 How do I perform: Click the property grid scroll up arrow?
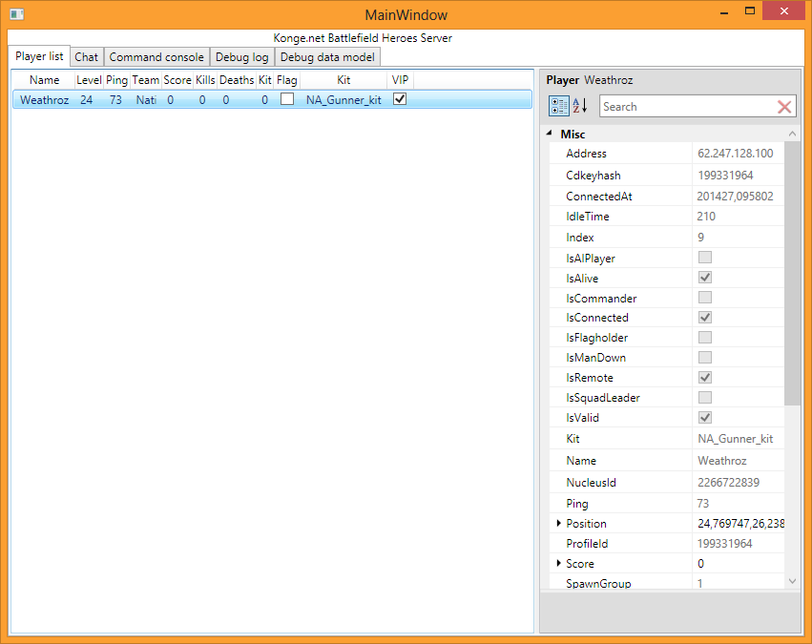pyautogui.click(x=792, y=134)
